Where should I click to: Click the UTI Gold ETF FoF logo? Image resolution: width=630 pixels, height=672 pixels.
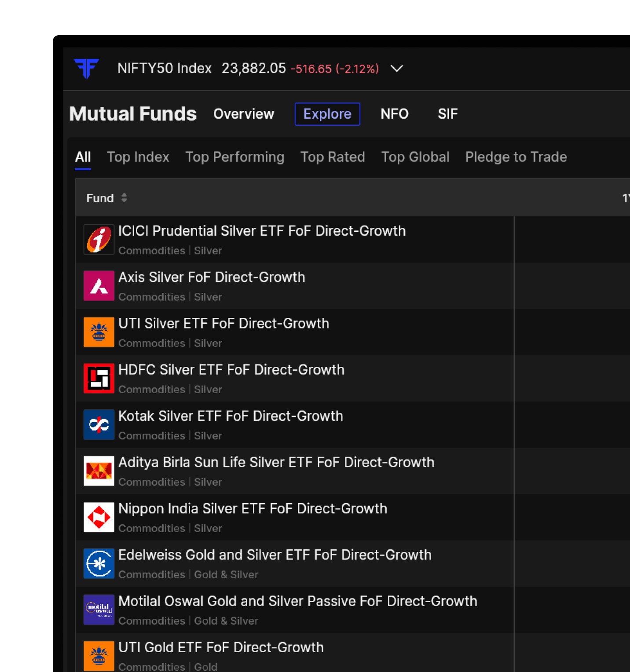pos(99,656)
